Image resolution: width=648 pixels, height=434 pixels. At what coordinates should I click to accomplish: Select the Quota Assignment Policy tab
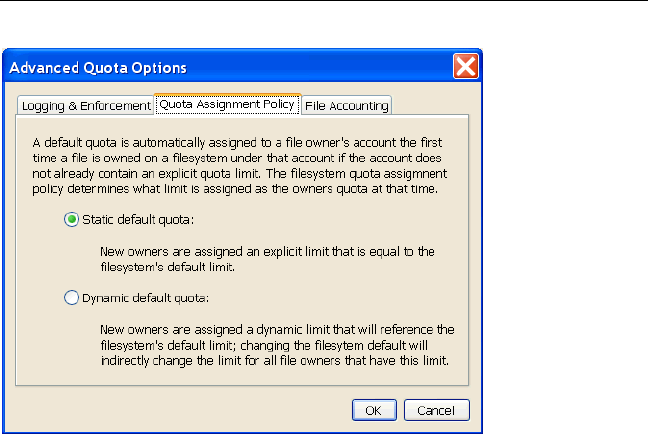pyautogui.click(x=227, y=104)
